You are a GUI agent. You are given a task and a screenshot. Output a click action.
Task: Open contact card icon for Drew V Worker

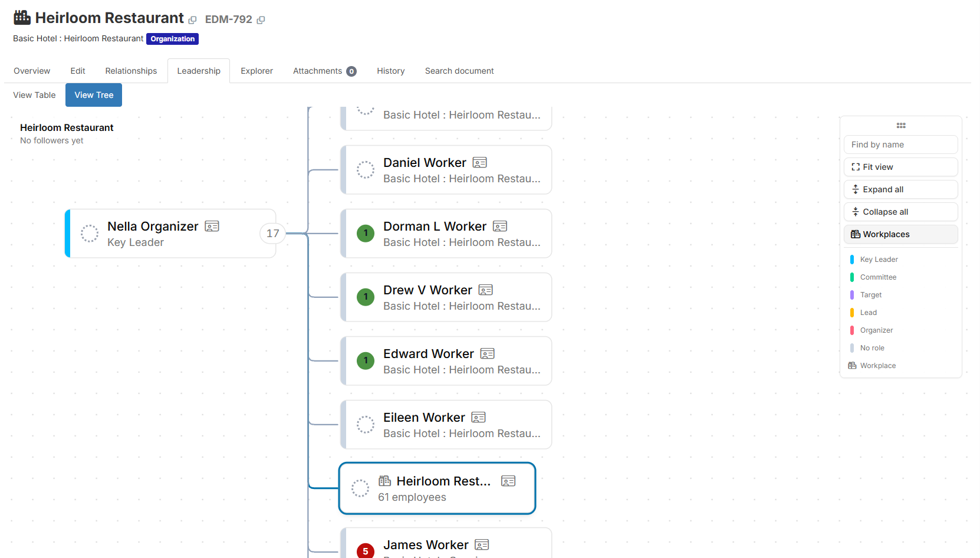(486, 290)
